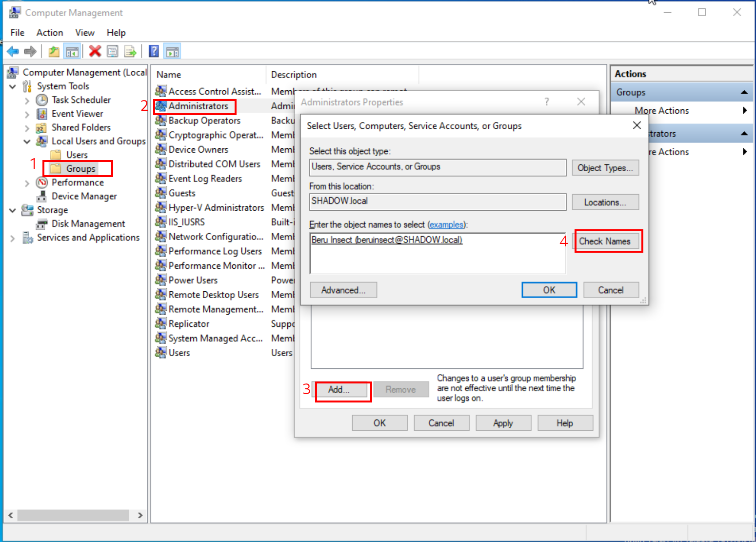
Task: Click the tree pane horizontal scrollbar
Action: pyautogui.click(x=73, y=515)
